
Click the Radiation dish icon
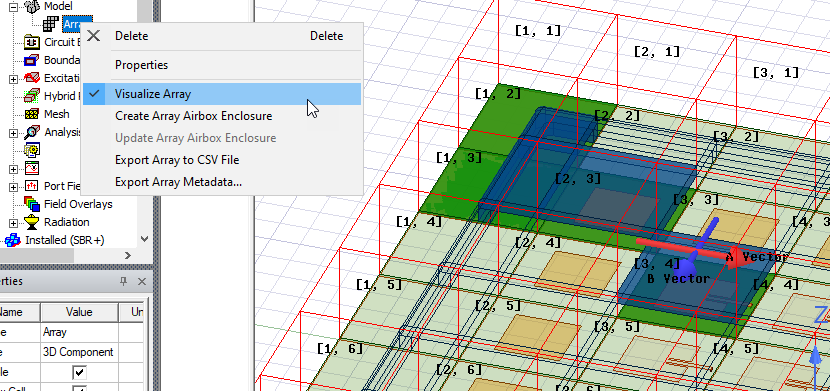coord(32,222)
